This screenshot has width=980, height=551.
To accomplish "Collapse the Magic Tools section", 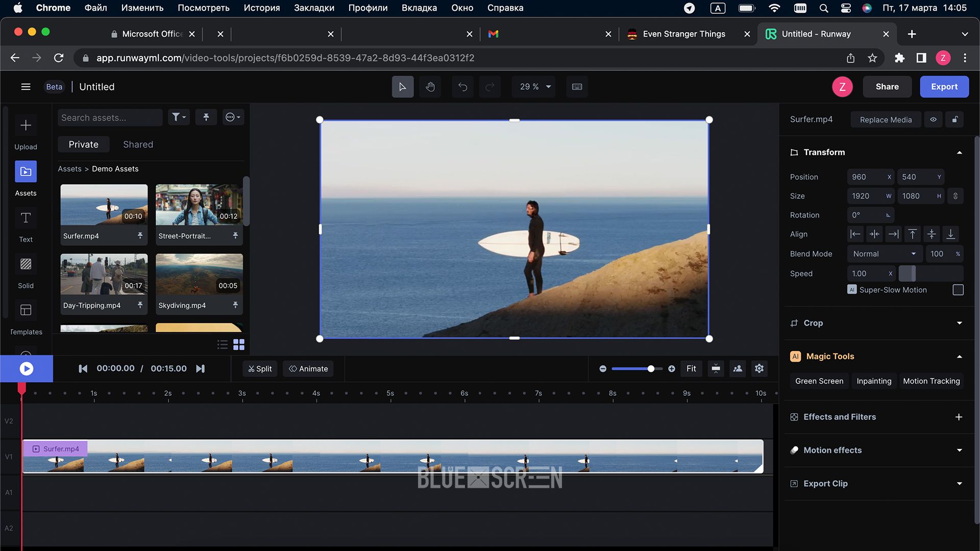I will (x=959, y=357).
